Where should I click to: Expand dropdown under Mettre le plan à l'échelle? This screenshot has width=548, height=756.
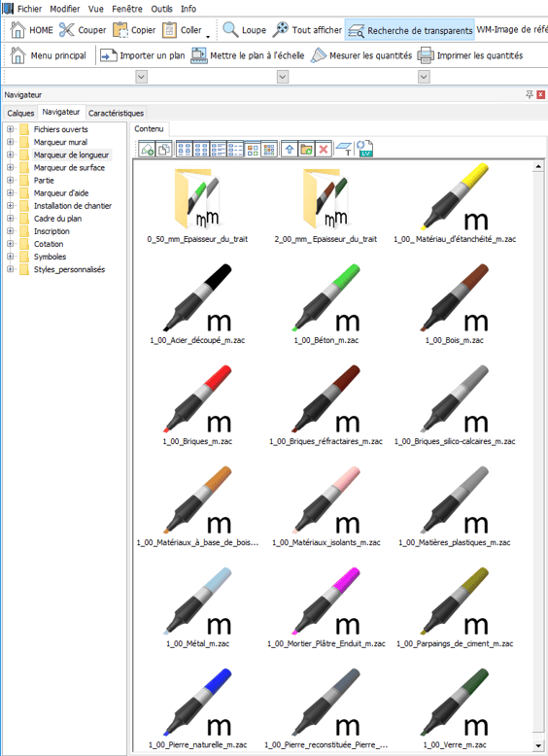[x=283, y=77]
